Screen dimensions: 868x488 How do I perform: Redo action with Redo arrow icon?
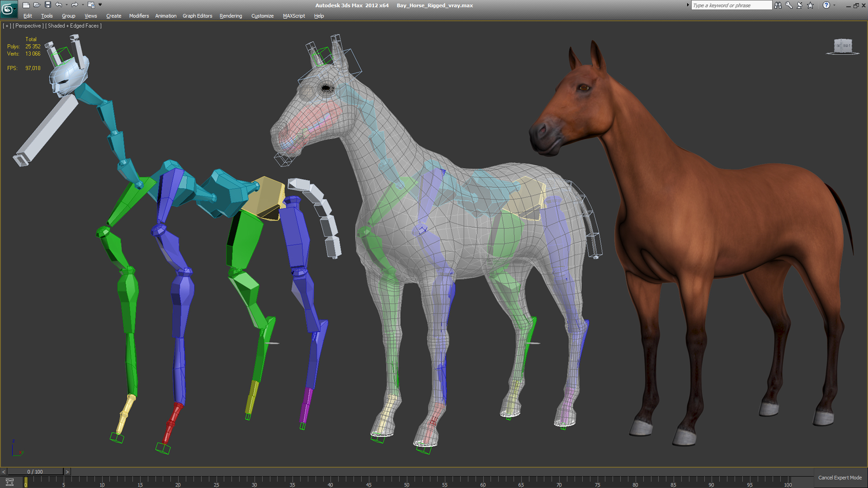[x=75, y=5]
